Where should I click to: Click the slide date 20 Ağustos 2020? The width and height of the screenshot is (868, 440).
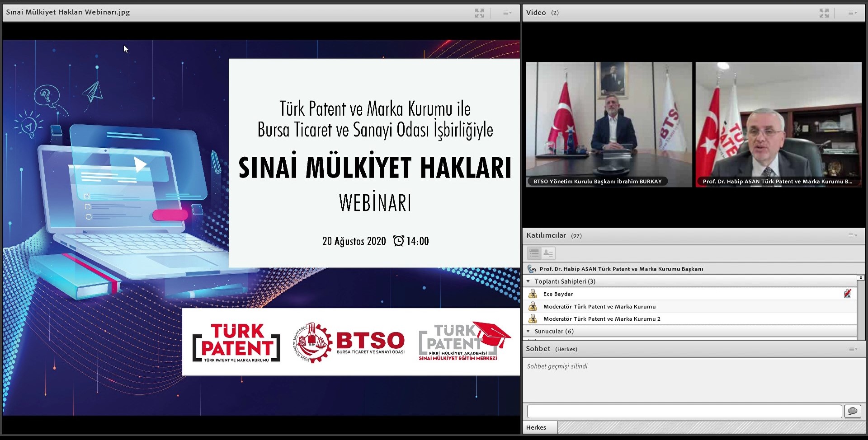click(354, 241)
